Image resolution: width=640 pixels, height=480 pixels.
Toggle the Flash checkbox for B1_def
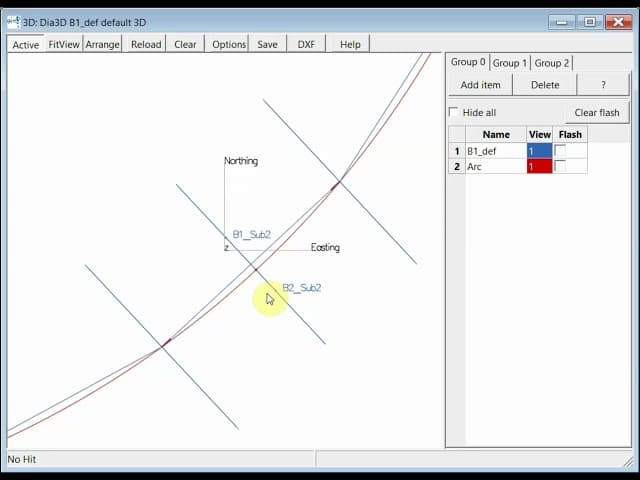560,151
